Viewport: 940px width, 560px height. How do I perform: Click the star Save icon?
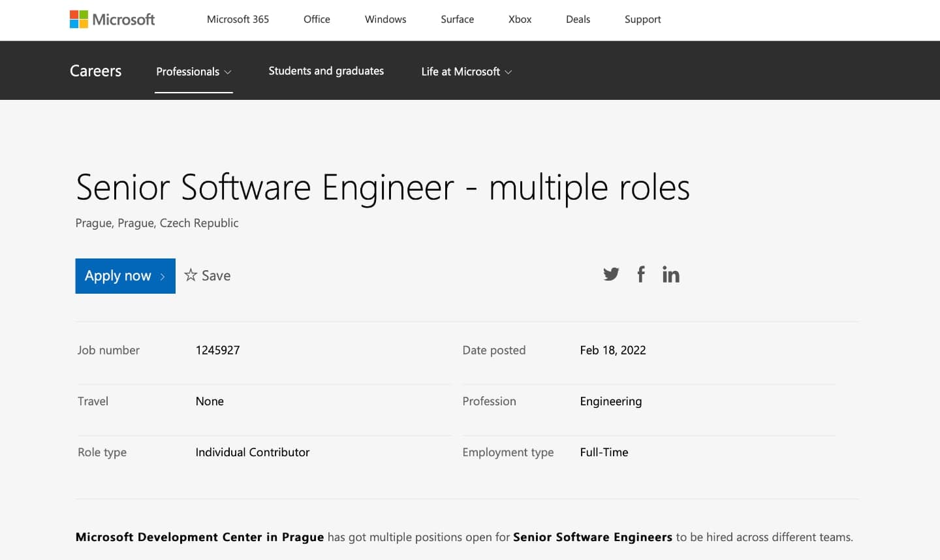point(191,275)
